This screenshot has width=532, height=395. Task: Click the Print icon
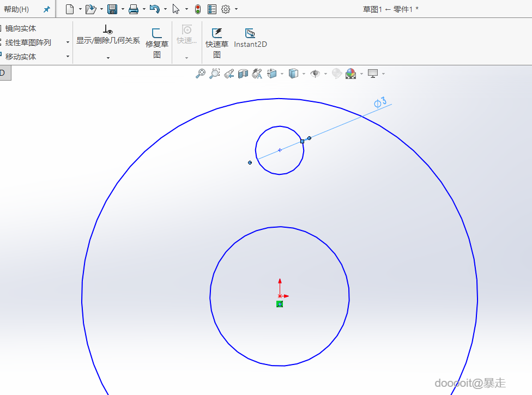(x=134, y=9)
